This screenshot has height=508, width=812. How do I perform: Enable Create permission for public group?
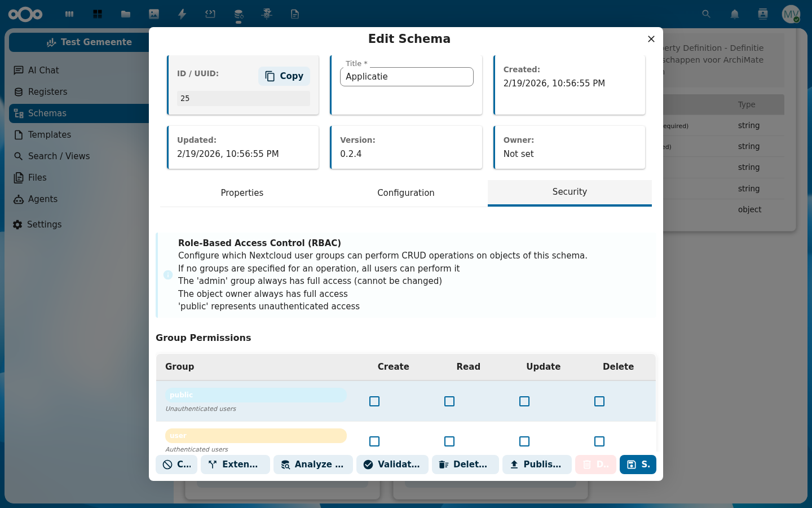coord(374,401)
